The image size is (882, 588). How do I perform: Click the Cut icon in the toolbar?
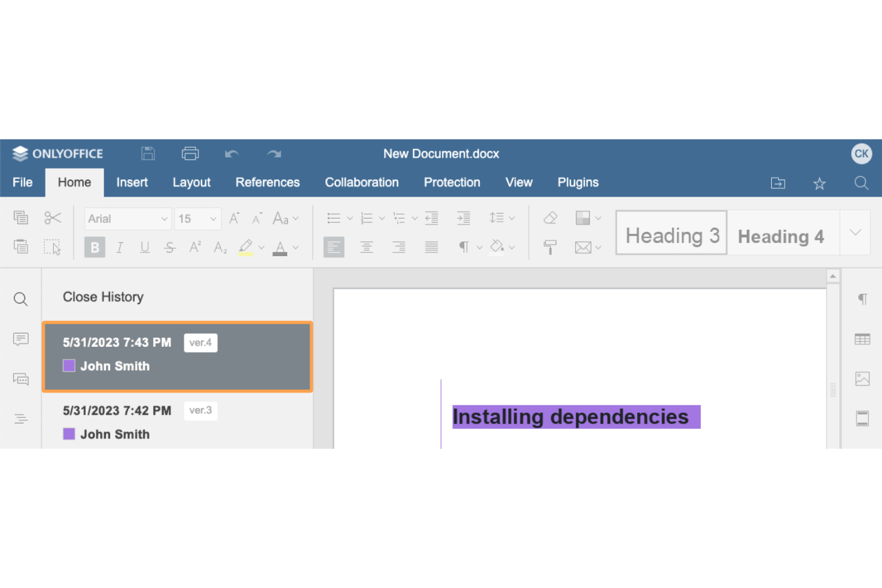(x=52, y=217)
